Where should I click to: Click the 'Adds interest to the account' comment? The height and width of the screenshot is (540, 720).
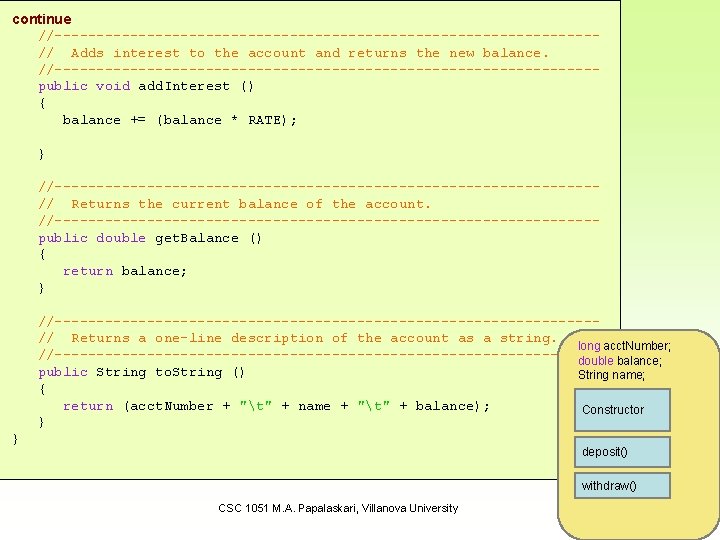point(294,53)
